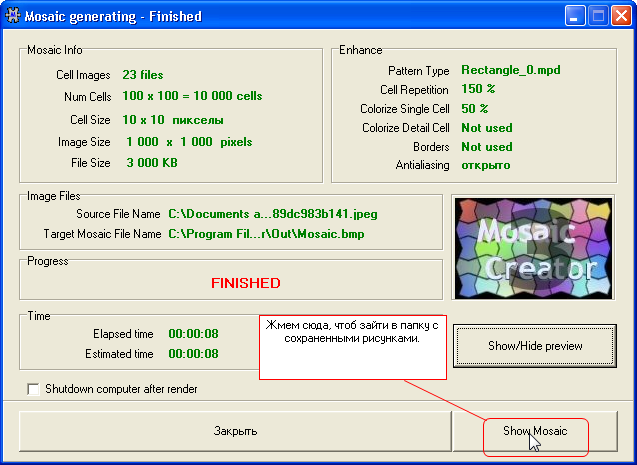
Task: Click the '10 x 10 пикселы' Cell Size value
Action: tap(173, 120)
